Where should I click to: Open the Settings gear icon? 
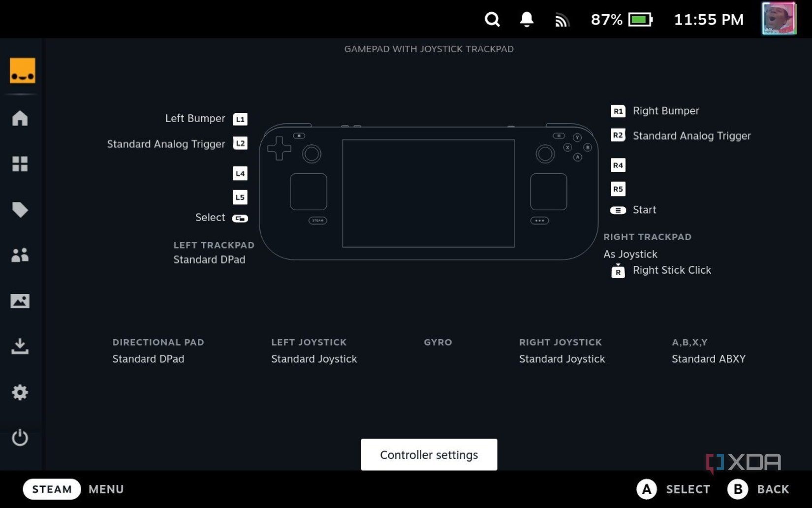point(20,392)
